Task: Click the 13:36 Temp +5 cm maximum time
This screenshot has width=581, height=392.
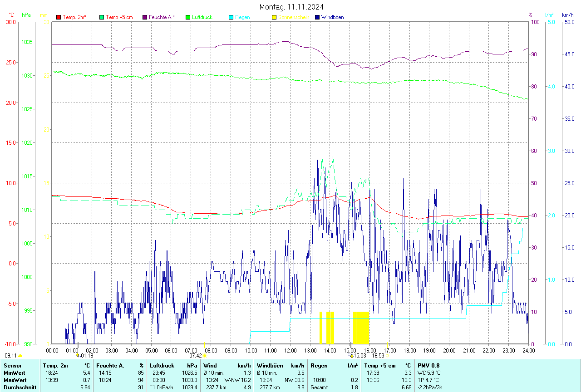Action: tap(373, 380)
